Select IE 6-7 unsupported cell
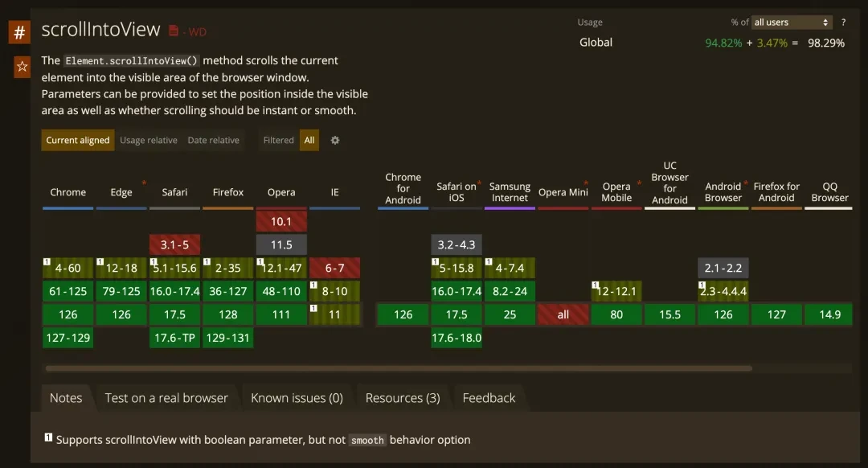Image resolution: width=868 pixels, height=468 pixels. (x=334, y=268)
